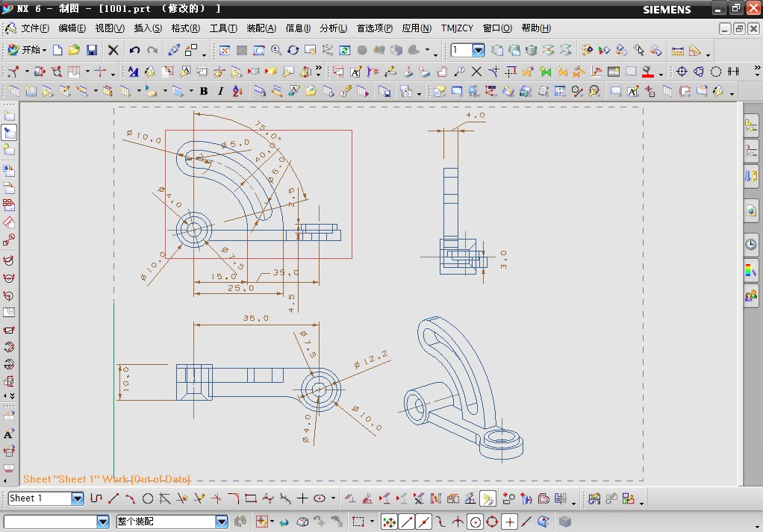Click the History clock icon in right sidebar
763x532 pixels.
[x=750, y=244]
